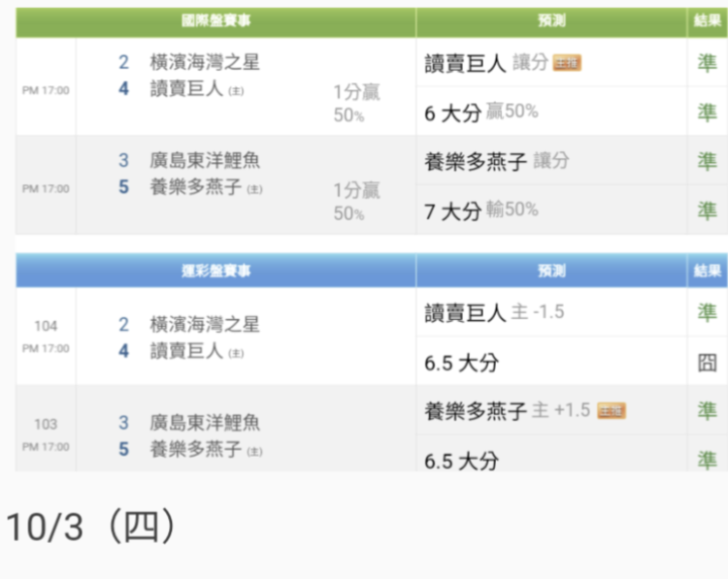Viewport: 728px width, 579px height.
Task: Click the 讀賣巨人 主 -1.5 prediction
Action: tap(494, 312)
